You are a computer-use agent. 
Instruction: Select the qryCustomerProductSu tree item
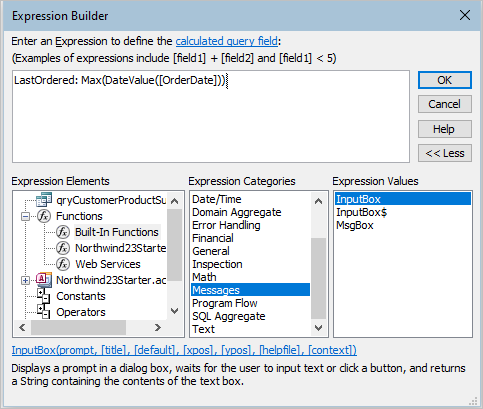(111, 200)
